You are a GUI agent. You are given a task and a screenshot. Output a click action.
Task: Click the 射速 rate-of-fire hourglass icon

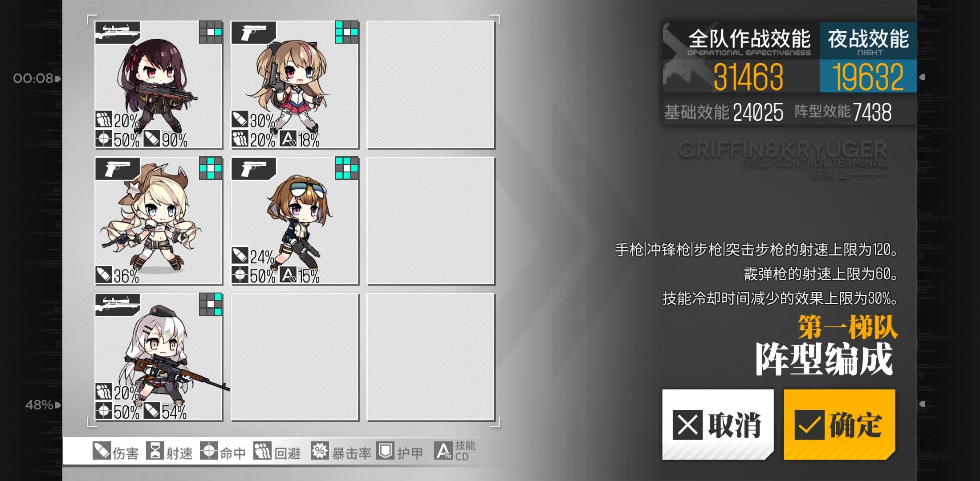pyautogui.click(x=155, y=451)
